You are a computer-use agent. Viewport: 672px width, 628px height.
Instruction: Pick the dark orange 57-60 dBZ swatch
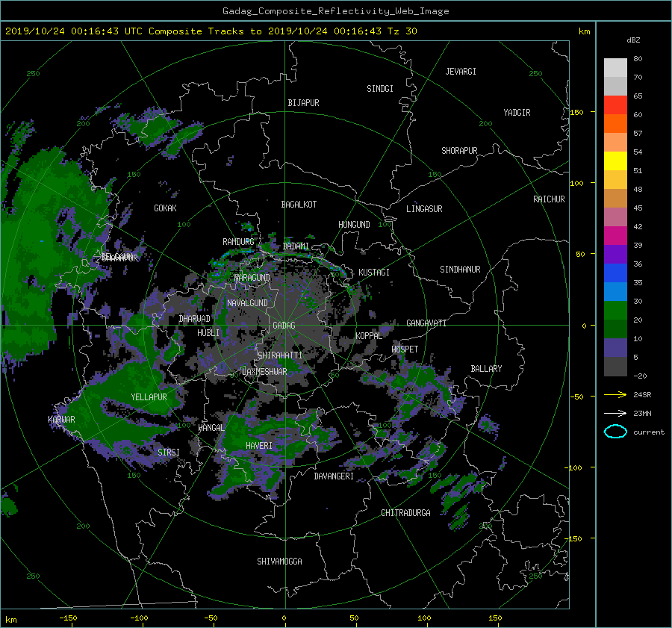pos(615,124)
